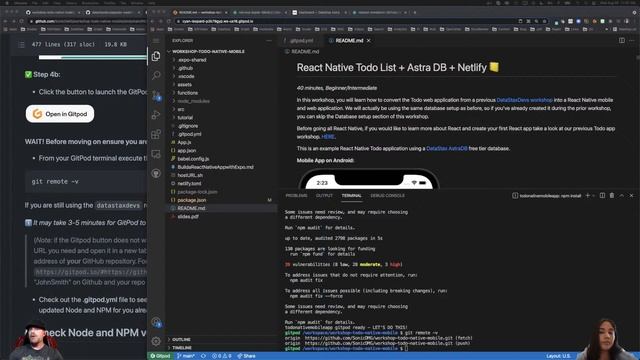The height and width of the screenshot is (360, 640).
Task: Open package.json file
Action: tap(191, 200)
